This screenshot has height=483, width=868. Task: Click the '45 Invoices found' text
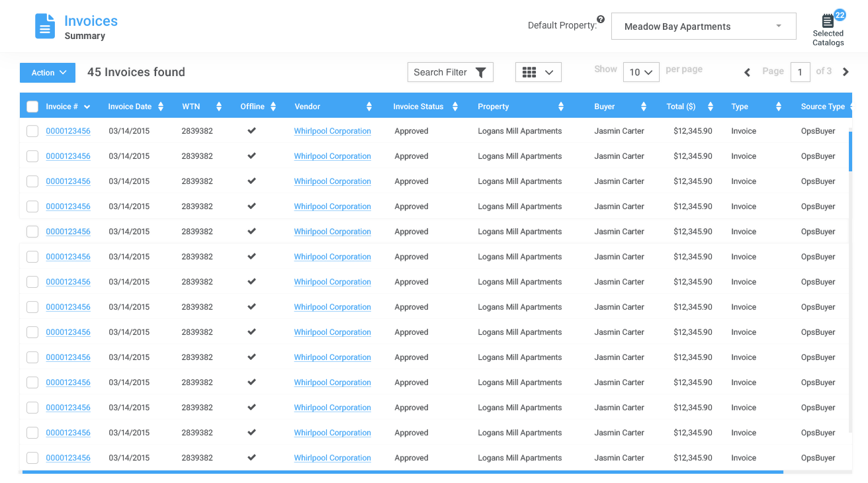pos(136,72)
